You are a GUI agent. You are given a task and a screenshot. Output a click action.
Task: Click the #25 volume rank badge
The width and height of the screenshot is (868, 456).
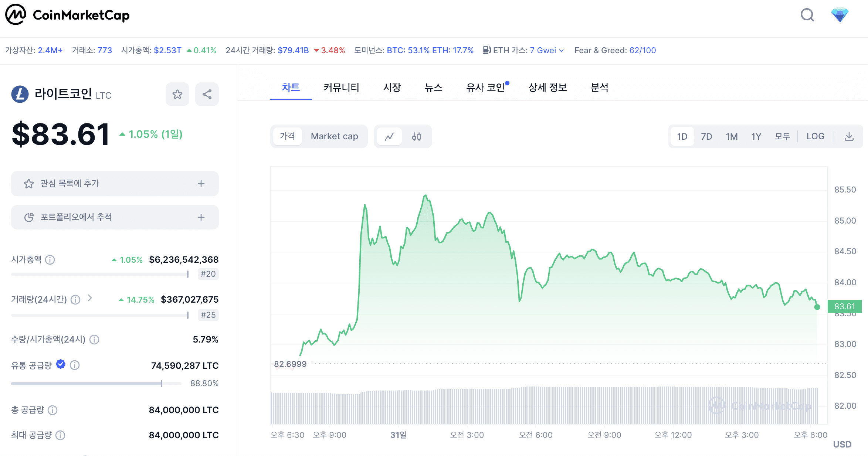pyautogui.click(x=208, y=315)
